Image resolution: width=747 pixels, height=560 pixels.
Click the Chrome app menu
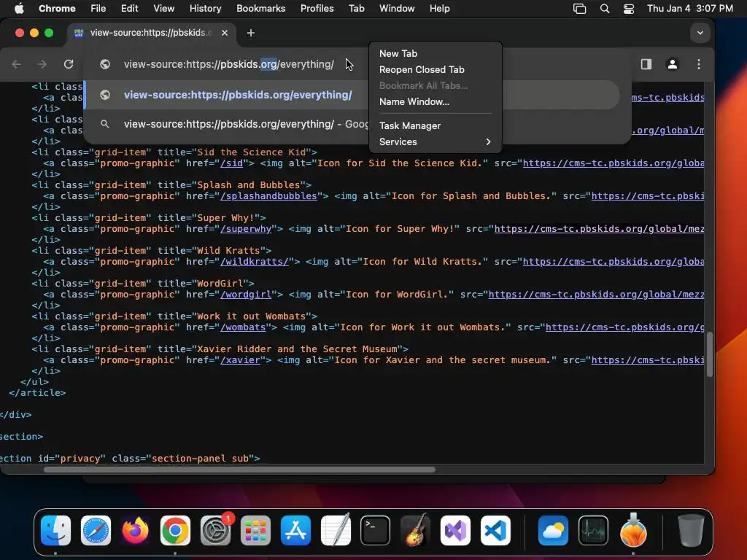57,8
